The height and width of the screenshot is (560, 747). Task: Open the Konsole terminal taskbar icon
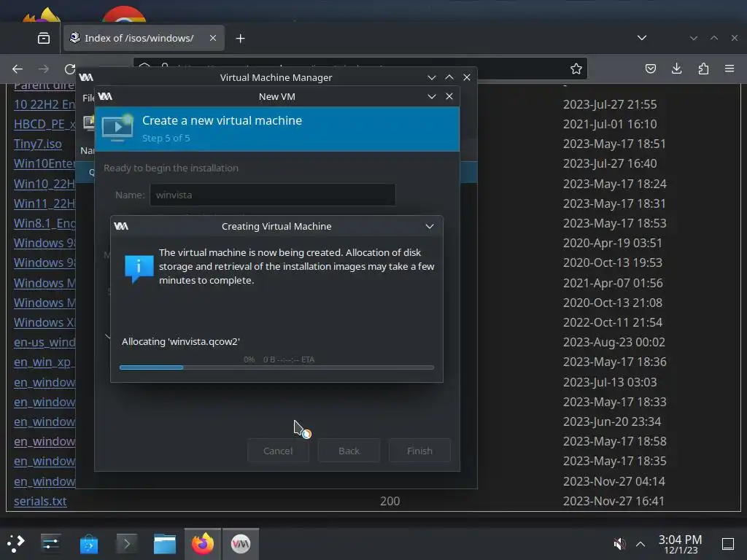coord(127,544)
